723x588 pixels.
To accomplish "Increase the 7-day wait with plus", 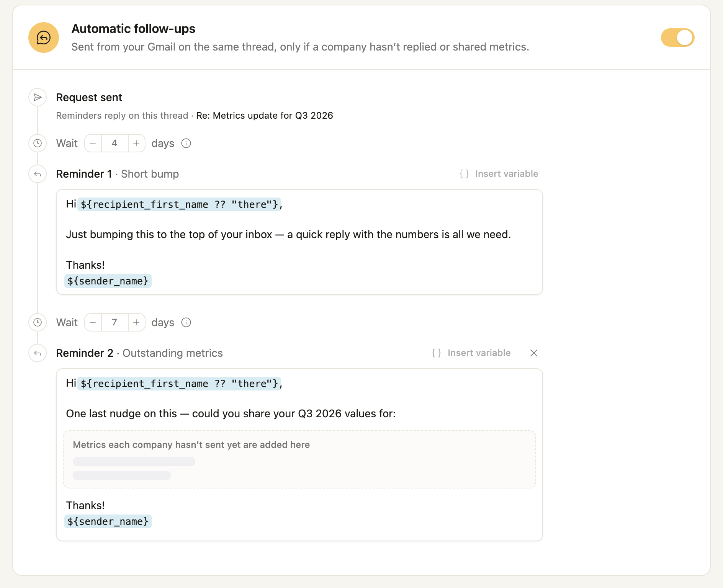I will (x=136, y=322).
